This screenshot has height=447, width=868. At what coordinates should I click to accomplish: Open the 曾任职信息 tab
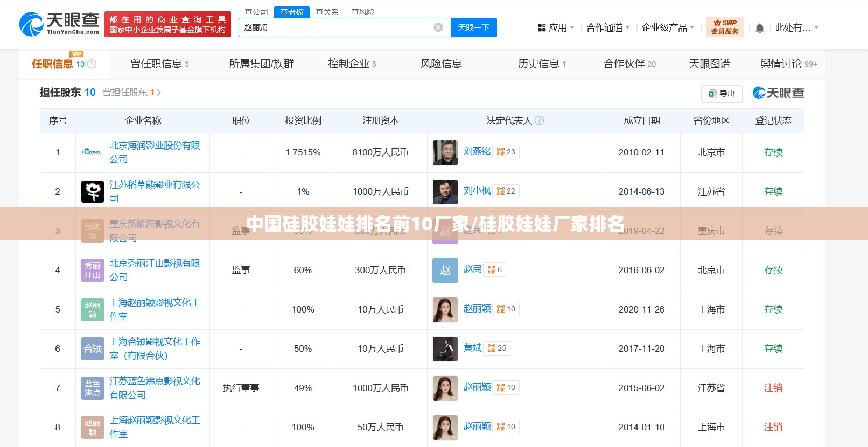159,64
